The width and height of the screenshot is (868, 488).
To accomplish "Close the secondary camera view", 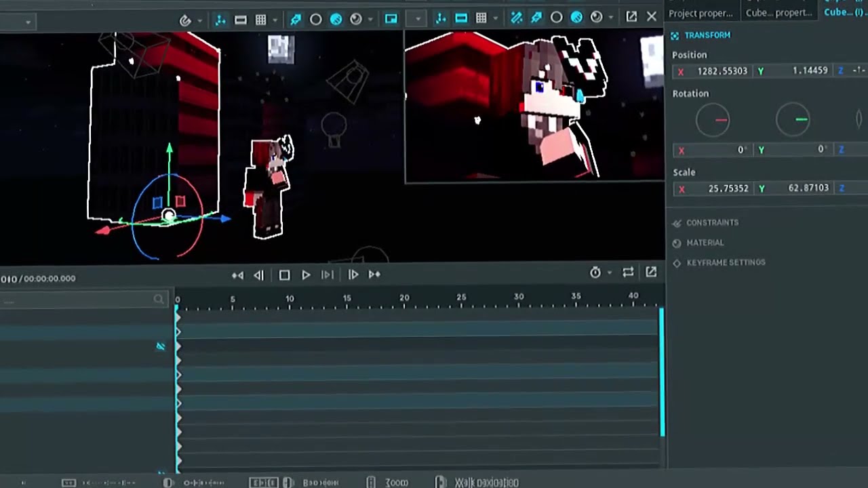I will click(x=652, y=16).
